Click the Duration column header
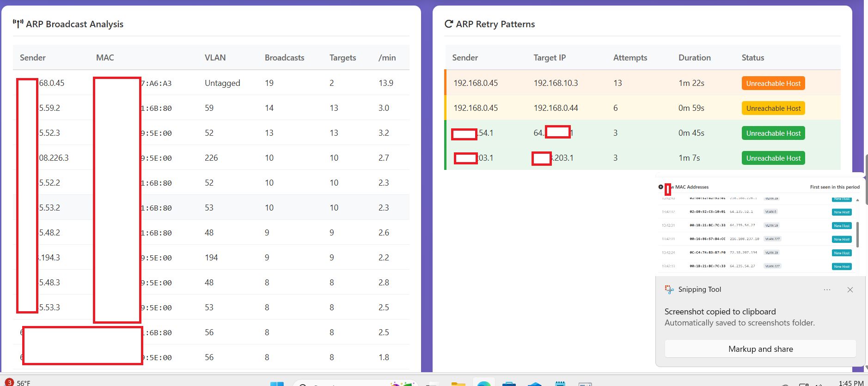The width and height of the screenshot is (868, 386). (694, 58)
